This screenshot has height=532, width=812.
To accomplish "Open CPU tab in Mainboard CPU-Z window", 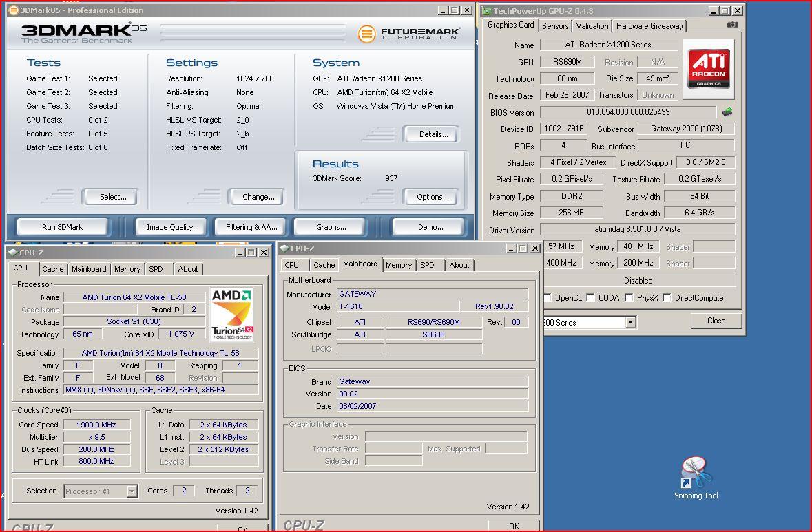I will (x=291, y=265).
